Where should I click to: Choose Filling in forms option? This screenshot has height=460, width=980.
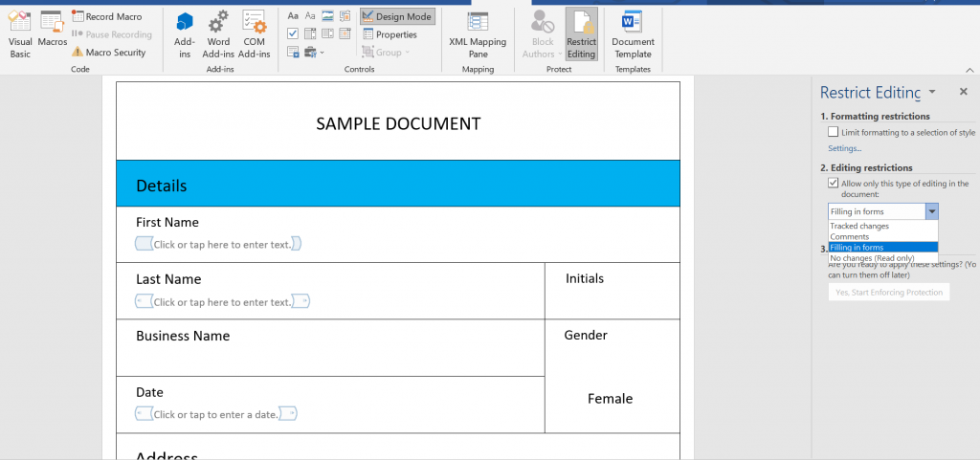click(883, 247)
